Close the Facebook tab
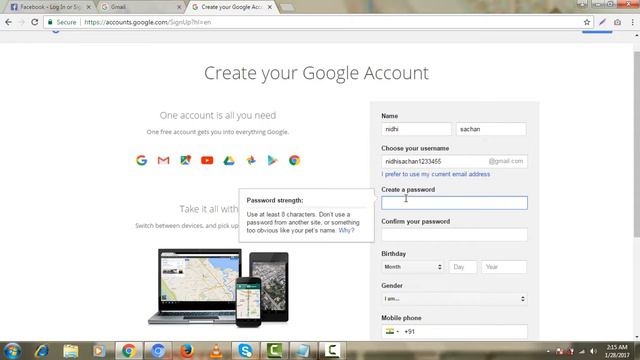 89,7
